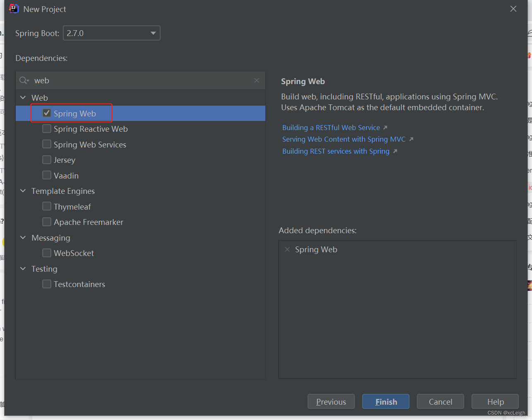Collapse the Messaging category
Image resolution: width=532 pixels, height=420 pixels.
pyautogui.click(x=23, y=238)
